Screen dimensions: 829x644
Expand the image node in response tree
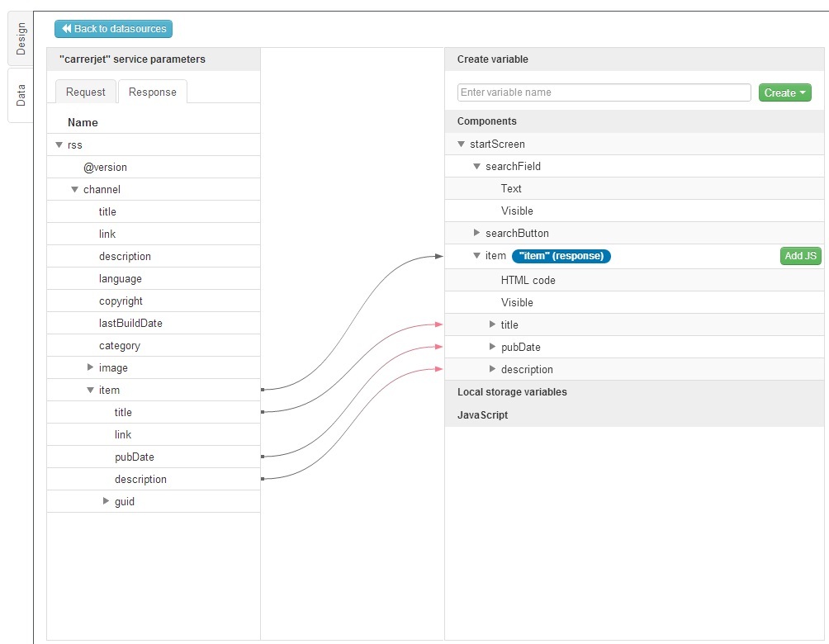click(91, 367)
